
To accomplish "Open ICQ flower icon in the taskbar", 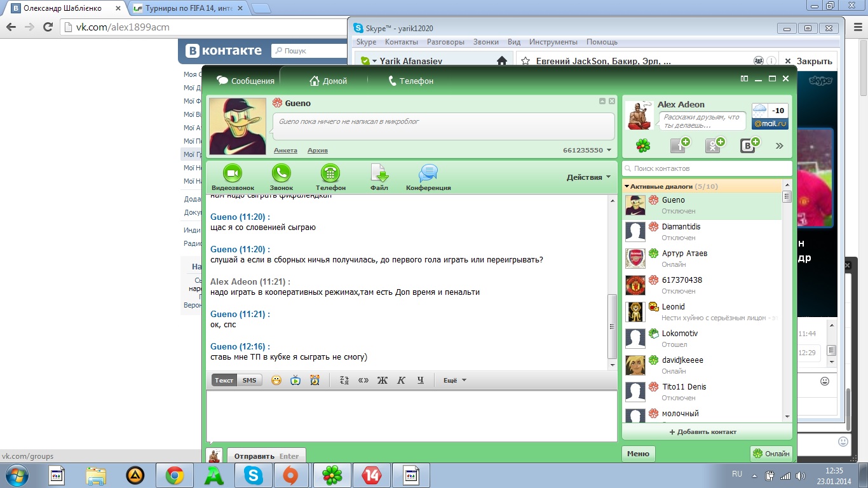I will tap(332, 475).
